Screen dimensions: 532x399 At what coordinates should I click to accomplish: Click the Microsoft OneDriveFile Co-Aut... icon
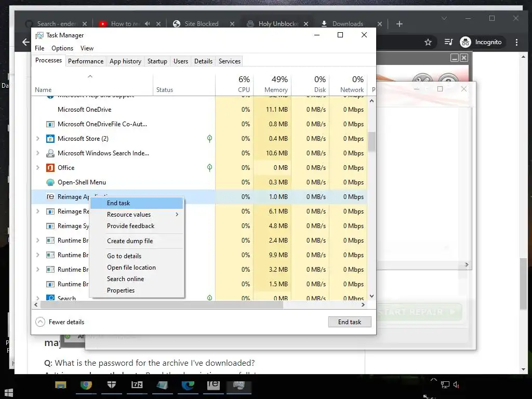[50, 124]
